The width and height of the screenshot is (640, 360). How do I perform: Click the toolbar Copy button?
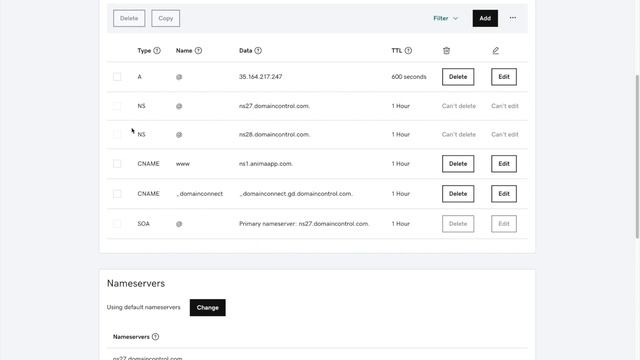tap(166, 18)
